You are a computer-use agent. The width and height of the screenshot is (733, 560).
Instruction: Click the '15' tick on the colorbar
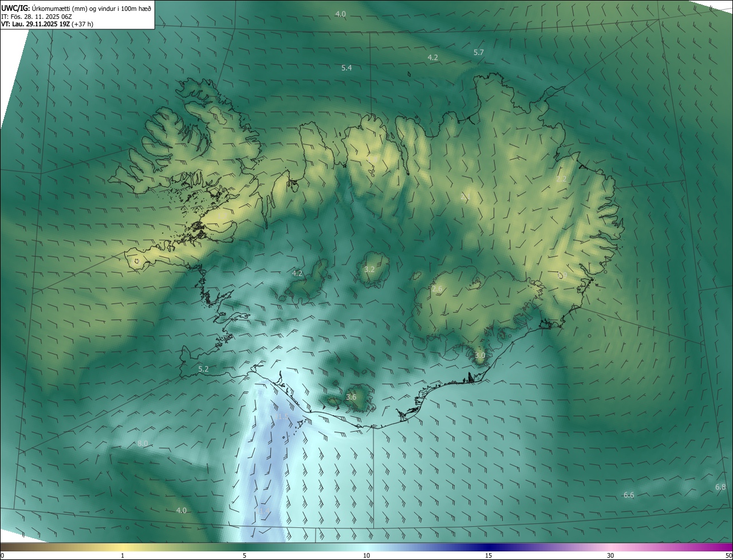[x=488, y=555]
